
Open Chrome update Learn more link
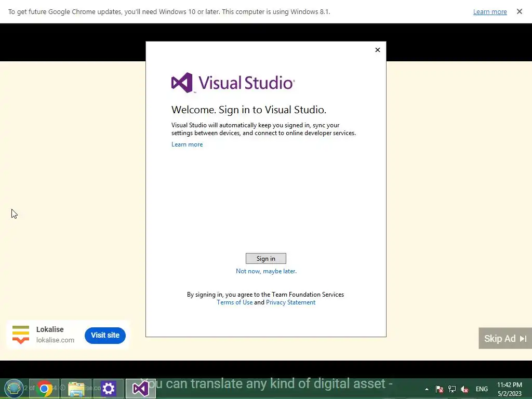tap(490, 11)
